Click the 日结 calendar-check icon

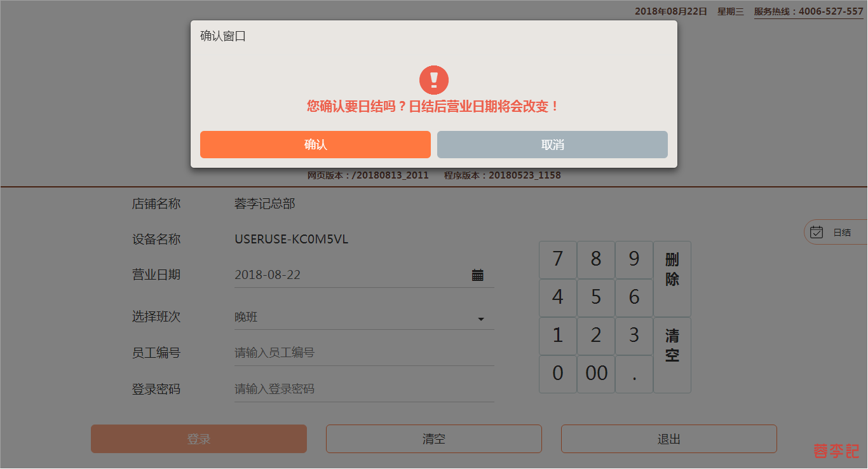[817, 232]
